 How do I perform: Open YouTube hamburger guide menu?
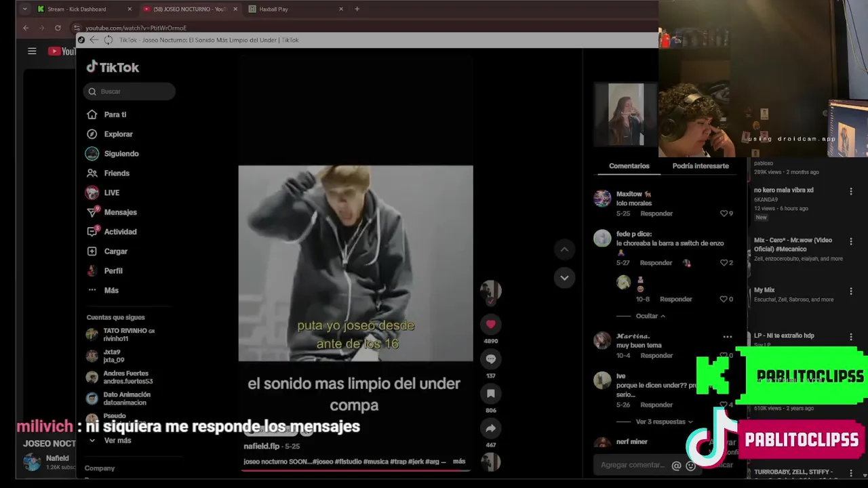point(32,51)
